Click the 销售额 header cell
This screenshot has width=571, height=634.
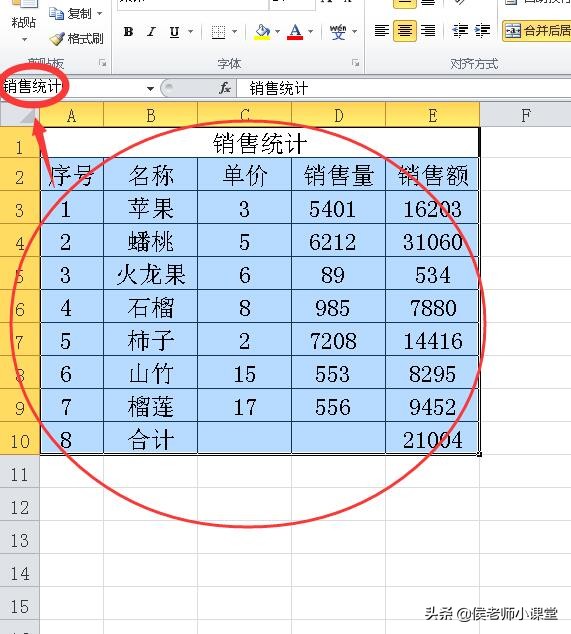[x=432, y=174]
